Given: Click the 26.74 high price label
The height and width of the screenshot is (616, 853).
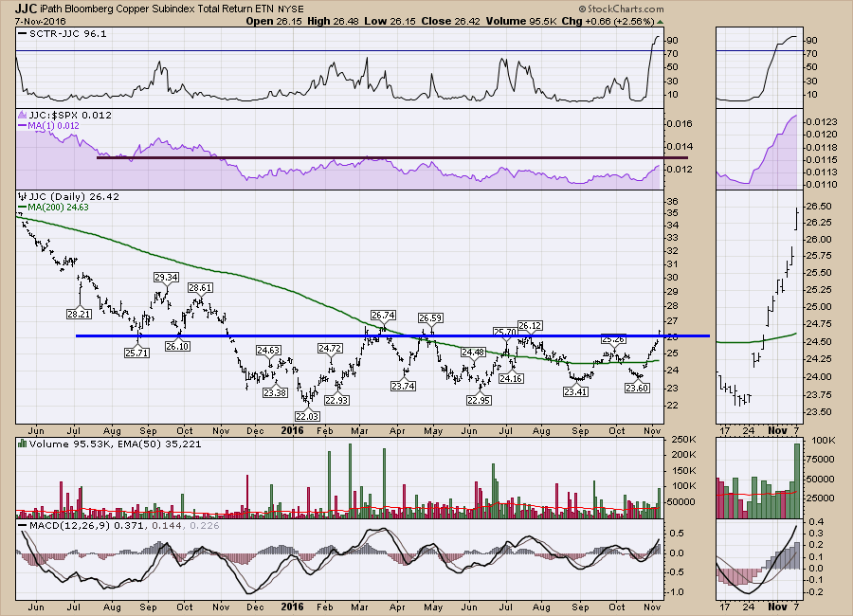Looking at the screenshot, I should click(383, 315).
